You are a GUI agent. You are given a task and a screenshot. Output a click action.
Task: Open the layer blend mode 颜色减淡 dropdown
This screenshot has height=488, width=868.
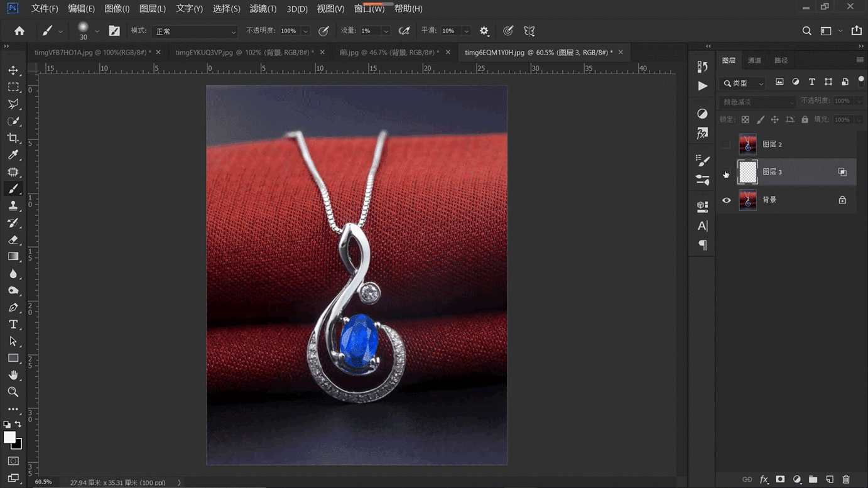[757, 102]
